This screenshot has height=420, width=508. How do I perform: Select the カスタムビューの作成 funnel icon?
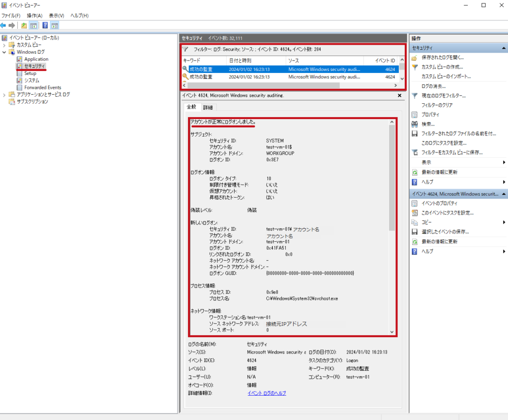point(415,67)
